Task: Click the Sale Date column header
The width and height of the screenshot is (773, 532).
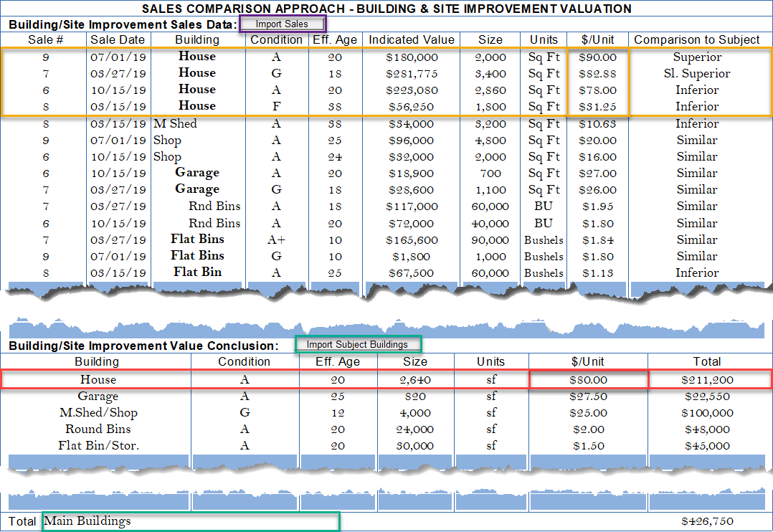Action: (x=118, y=40)
